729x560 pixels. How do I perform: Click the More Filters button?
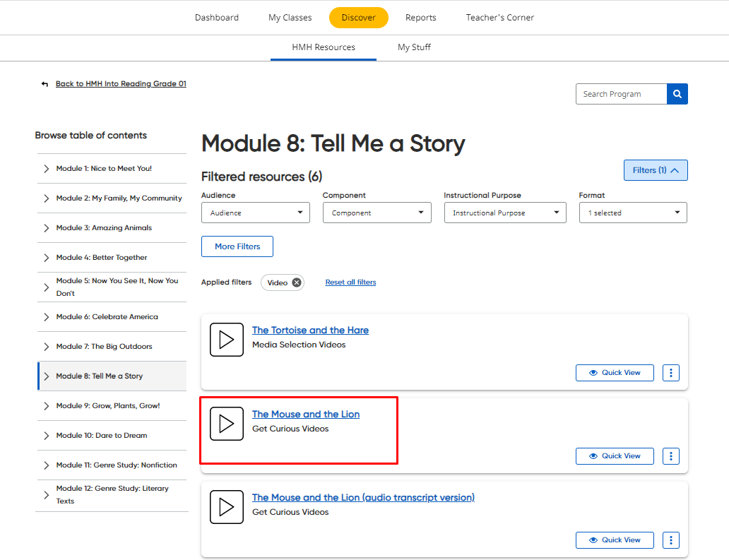[237, 246]
